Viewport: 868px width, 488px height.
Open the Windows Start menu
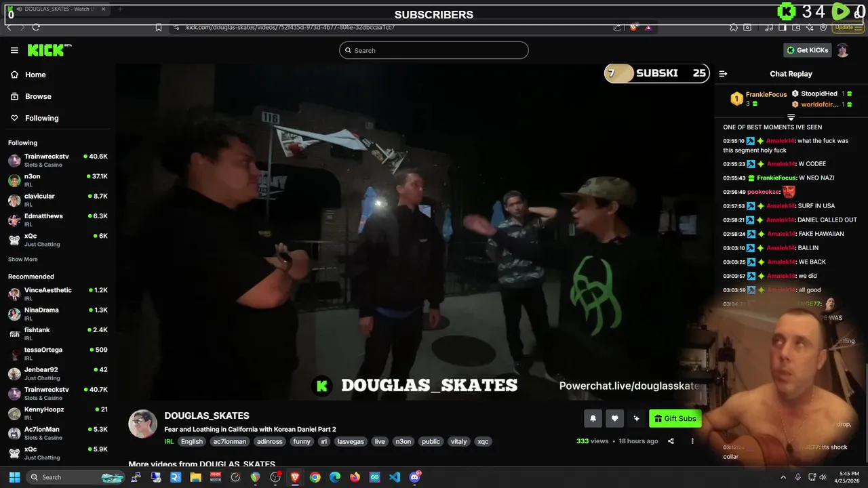(14, 477)
